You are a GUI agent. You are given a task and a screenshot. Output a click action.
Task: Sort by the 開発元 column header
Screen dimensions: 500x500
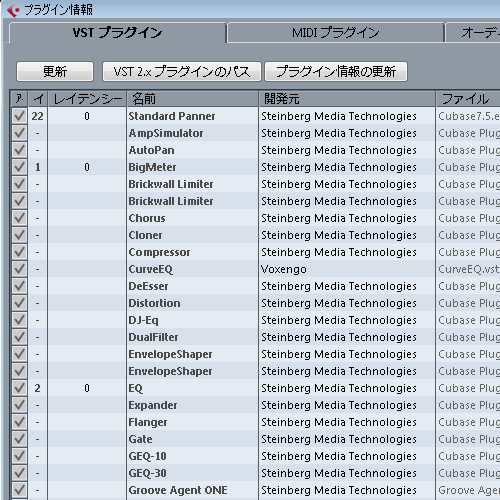[347, 99]
